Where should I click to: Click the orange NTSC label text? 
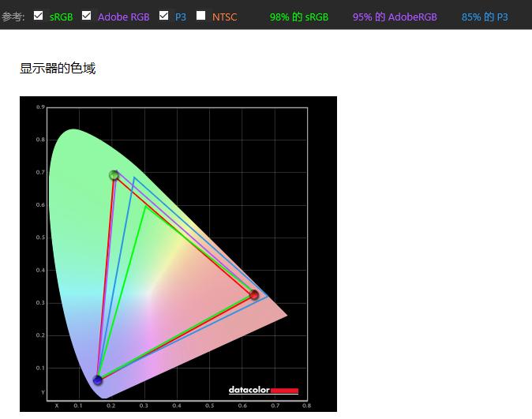tap(224, 17)
